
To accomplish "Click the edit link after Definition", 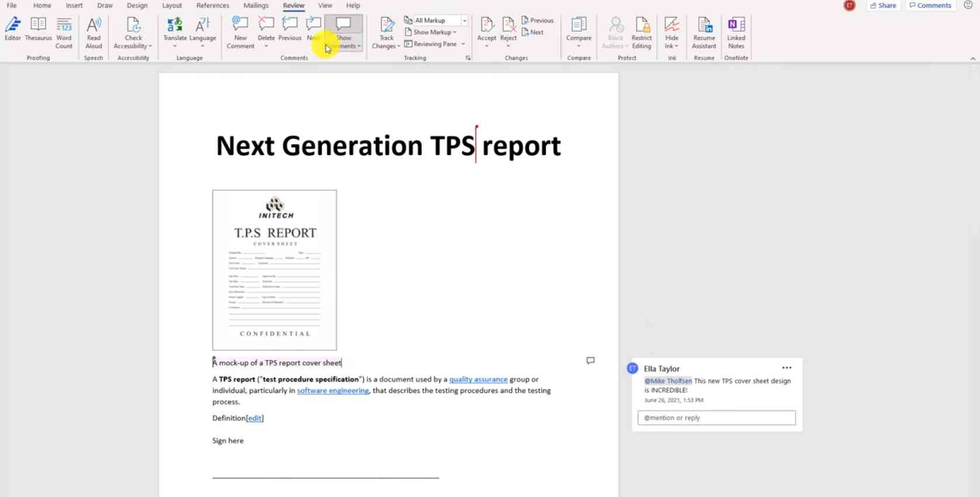I will (255, 418).
